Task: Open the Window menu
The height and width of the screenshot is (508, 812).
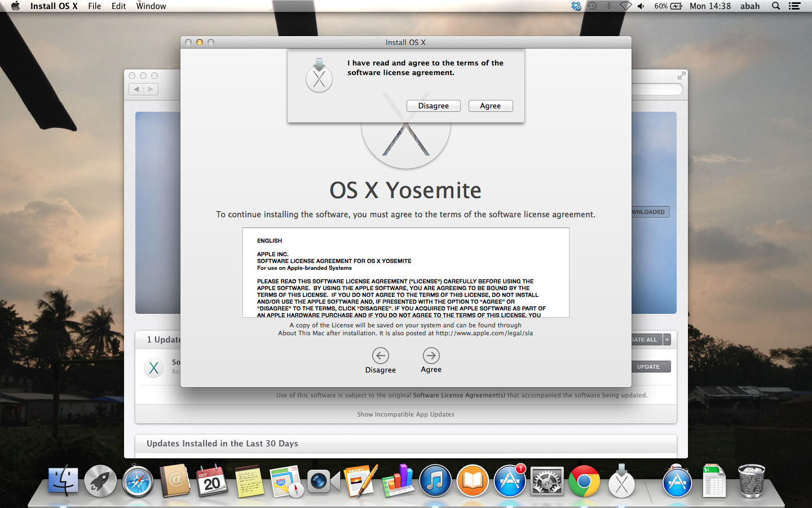Action: coord(151,6)
